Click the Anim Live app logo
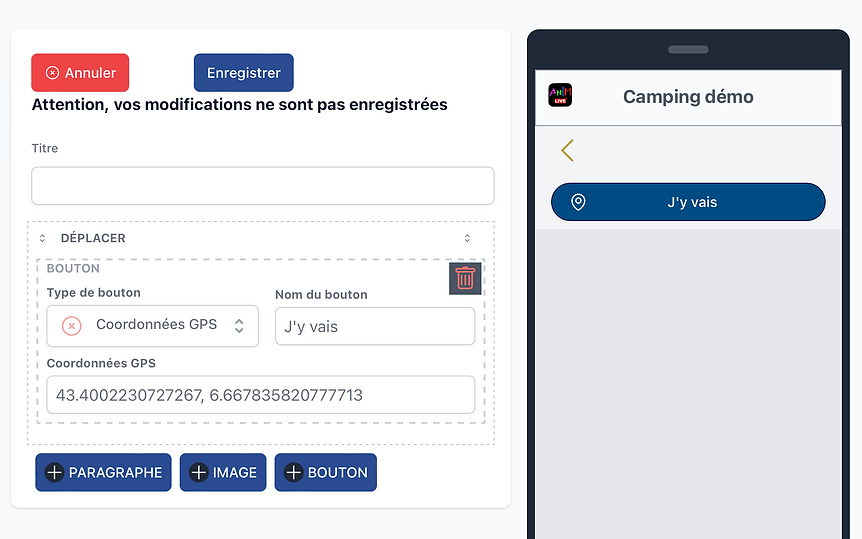The width and height of the screenshot is (862, 539). [560, 95]
